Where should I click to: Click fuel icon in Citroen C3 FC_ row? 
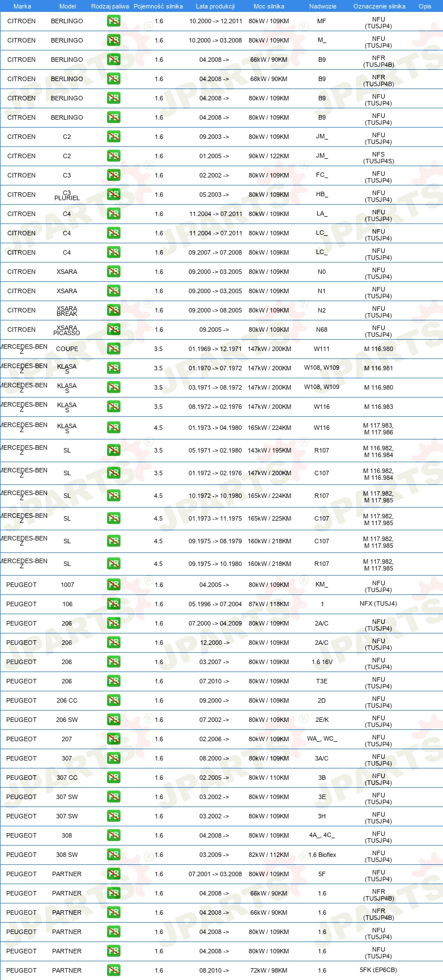114,175
